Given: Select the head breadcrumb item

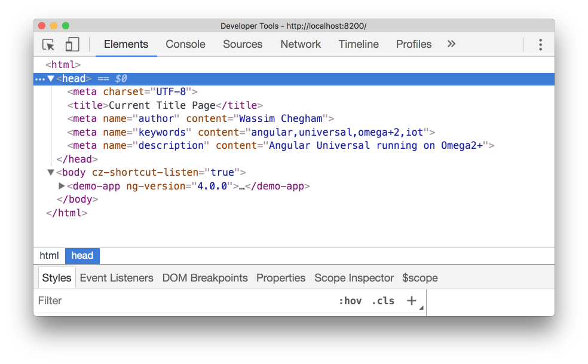Looking at the screenshot, I should point(82,255).
